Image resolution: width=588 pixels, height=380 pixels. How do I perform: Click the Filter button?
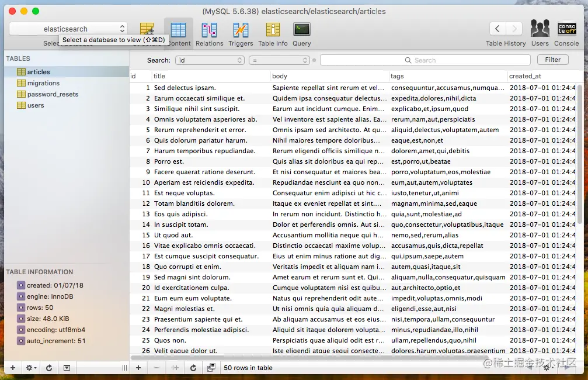click(x=553, y=60)
